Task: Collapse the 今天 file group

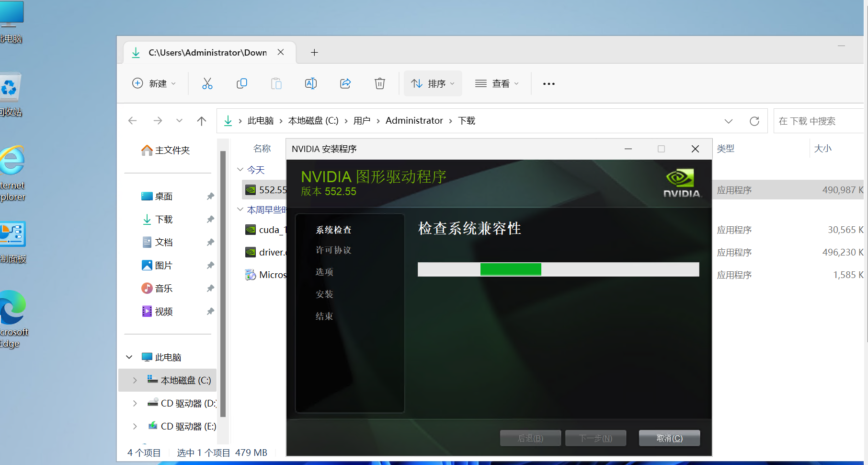Action: pos(240,170)
